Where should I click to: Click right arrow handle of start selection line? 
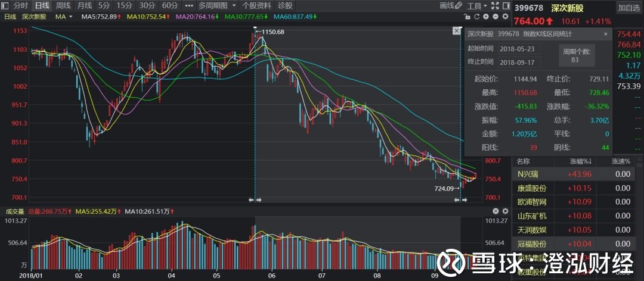259,200
